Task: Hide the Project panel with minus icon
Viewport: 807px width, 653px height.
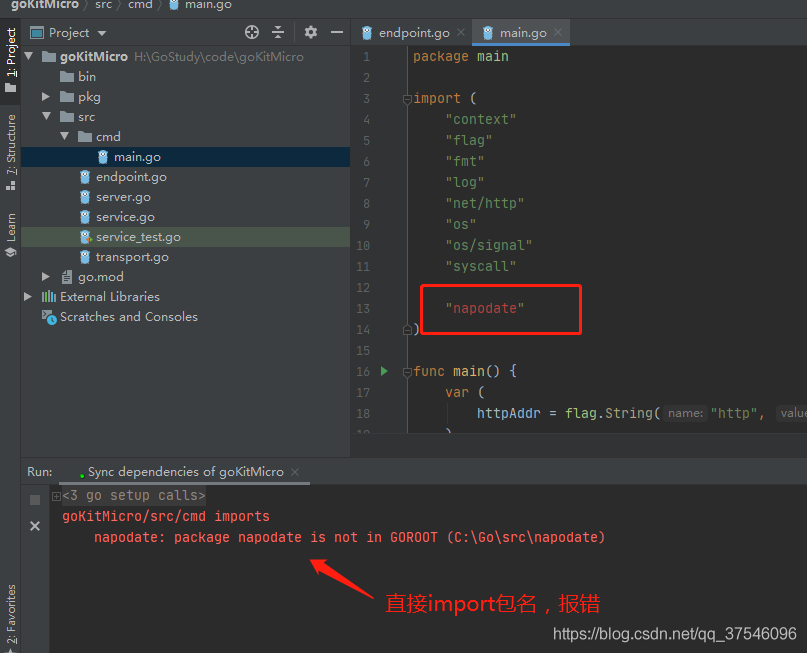Action: (335, 32)
